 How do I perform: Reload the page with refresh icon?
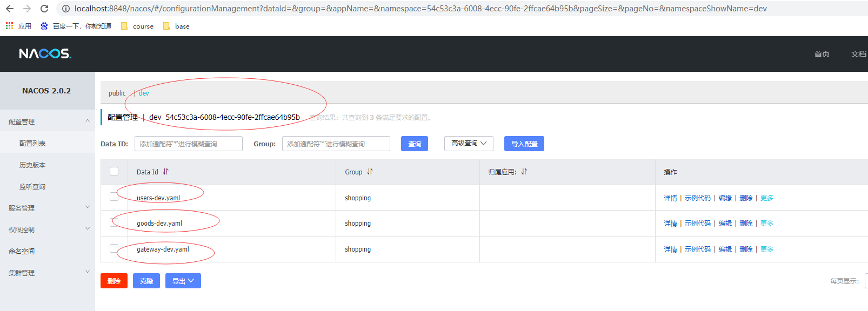[x=44, y=9]
